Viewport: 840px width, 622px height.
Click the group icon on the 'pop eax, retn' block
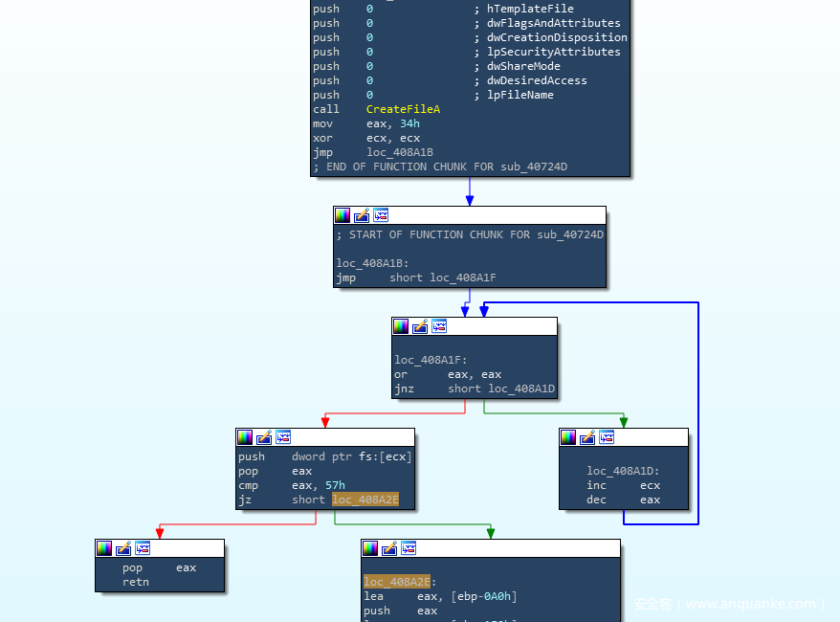point(143,548)
